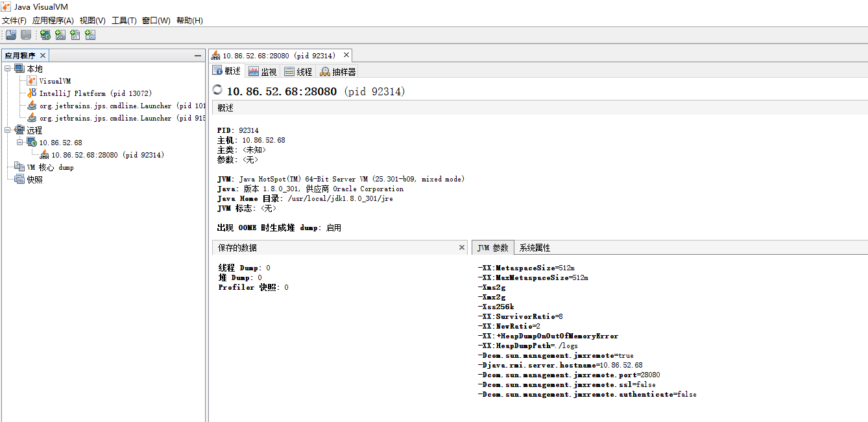
Task: Switch to the 监视 tab
Action: 263,71
